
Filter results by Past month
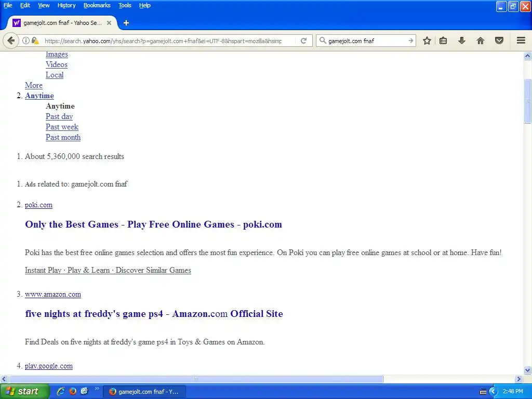coord(63,137)
